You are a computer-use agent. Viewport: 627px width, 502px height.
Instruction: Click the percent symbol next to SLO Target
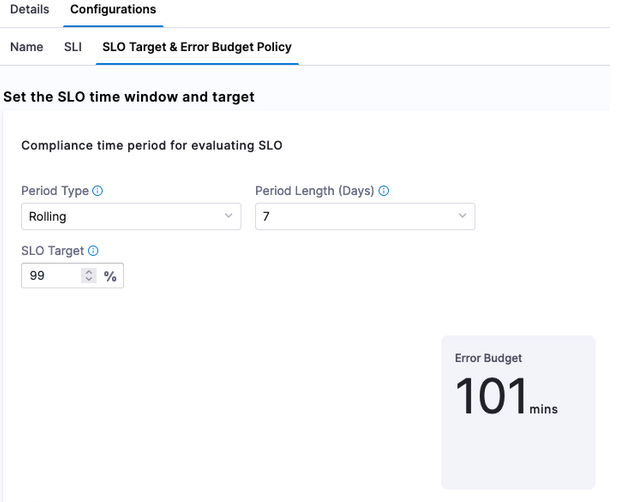click(110, 276)
